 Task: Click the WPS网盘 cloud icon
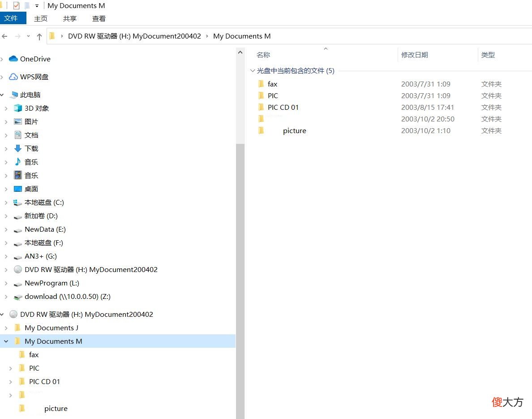[13, 77]
